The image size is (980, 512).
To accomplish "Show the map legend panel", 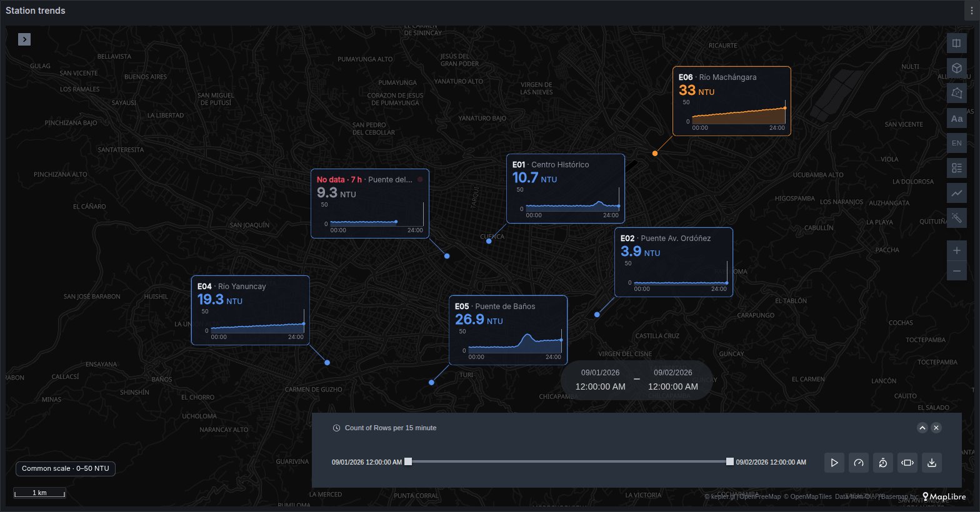I will [957, 168].
